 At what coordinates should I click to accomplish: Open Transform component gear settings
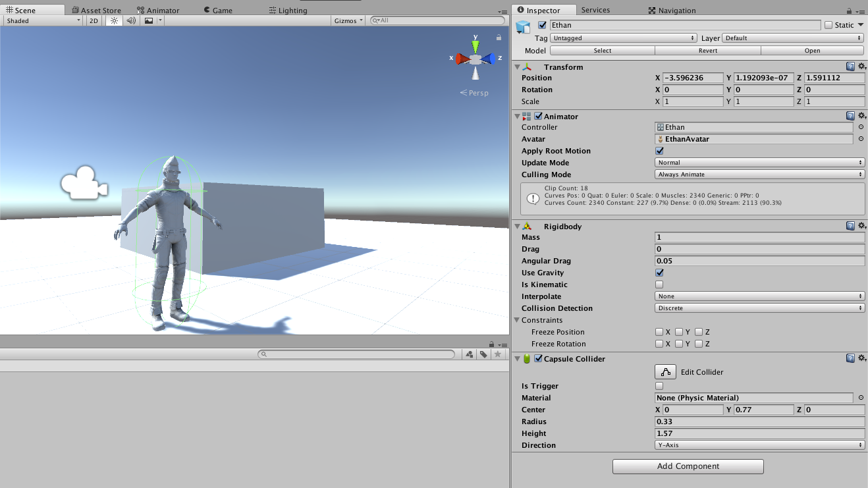[x=861, y=67]
